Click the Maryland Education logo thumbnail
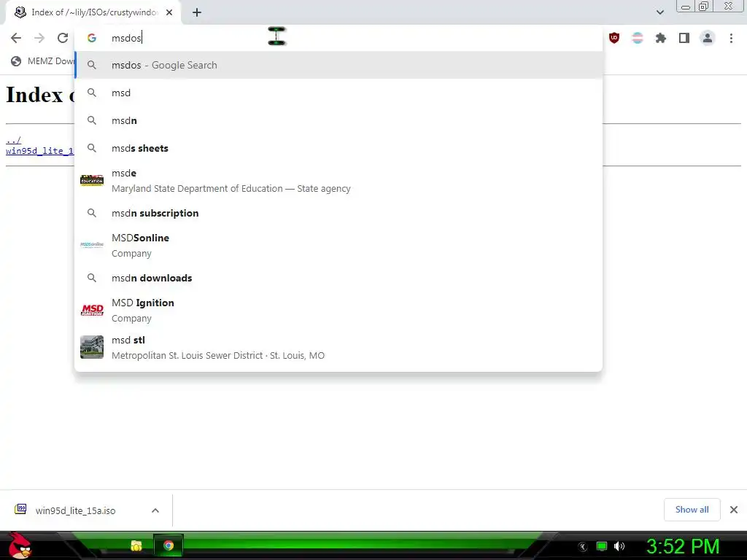Screen dimensions: 747x560 (92, 180)
